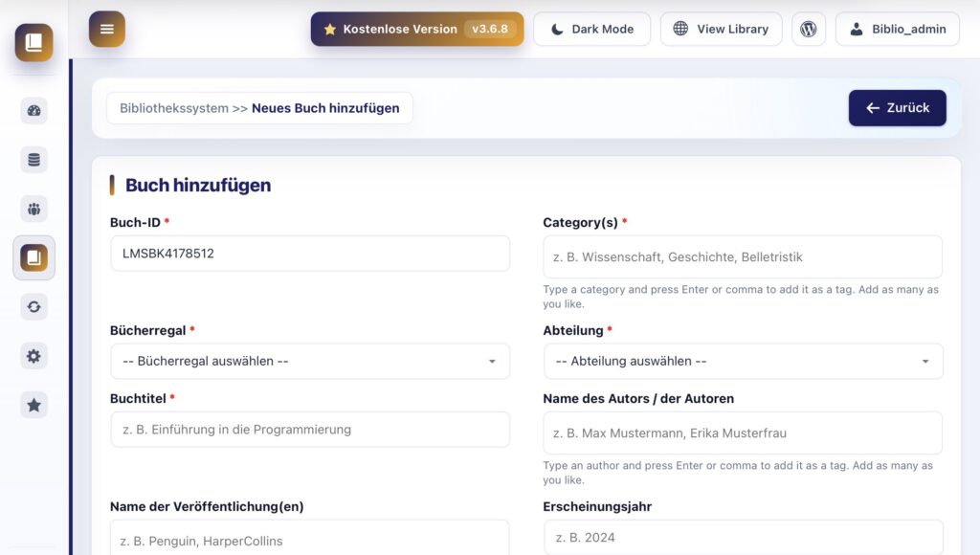Go back with the Zurück button
Screen dimensions: 980x555
click(898, 108)
